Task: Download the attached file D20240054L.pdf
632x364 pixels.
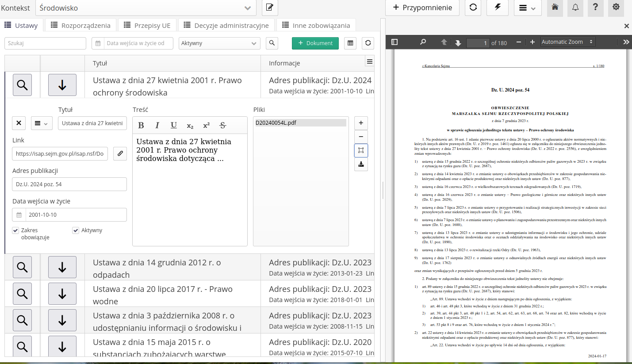Action: 361,165
